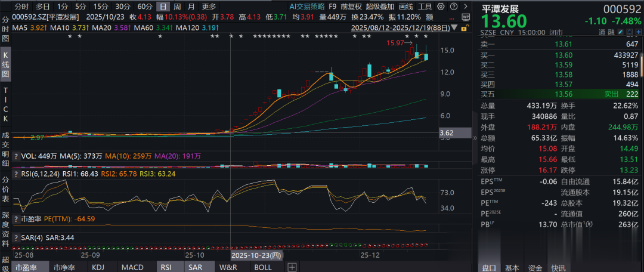The width and height of the screenshot is (644, 272).
Task: Click the help icon next to VOL indicator
Action: tap(16, 156)
